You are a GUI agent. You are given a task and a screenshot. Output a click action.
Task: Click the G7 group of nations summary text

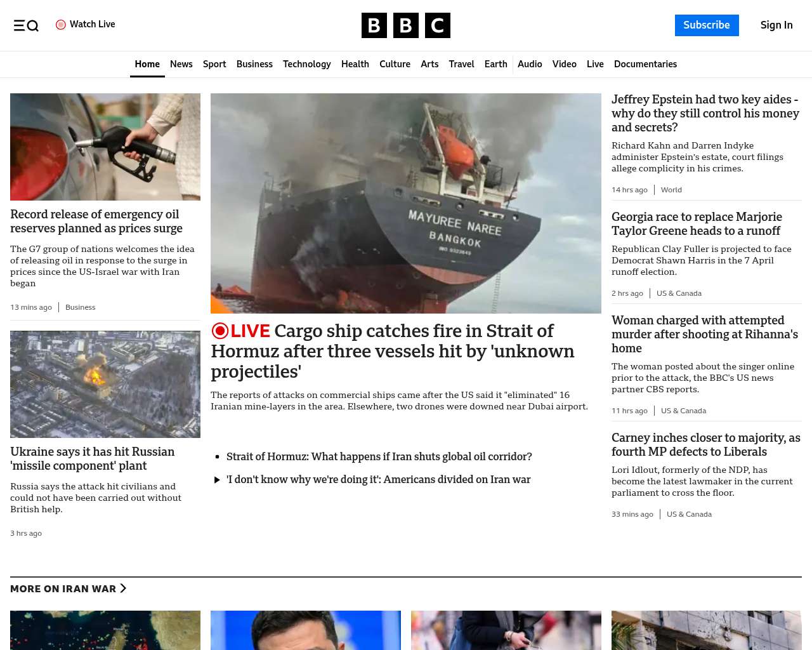103,266
